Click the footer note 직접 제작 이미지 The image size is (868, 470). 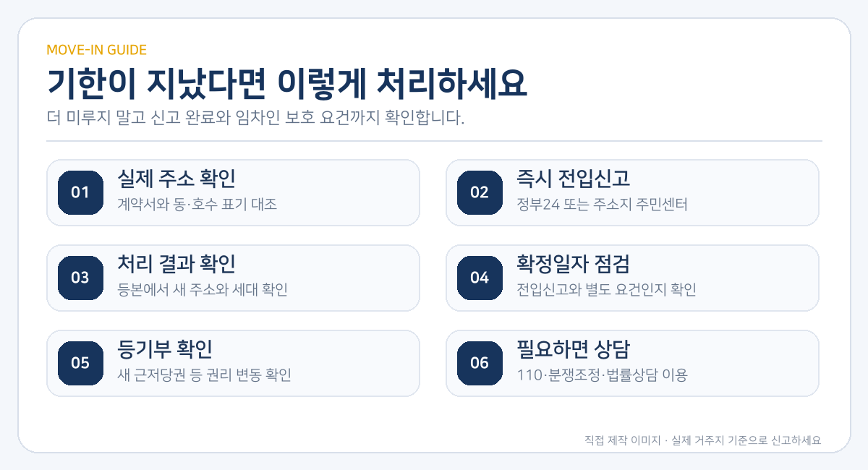pyautogui.click(x=622, y=440)
